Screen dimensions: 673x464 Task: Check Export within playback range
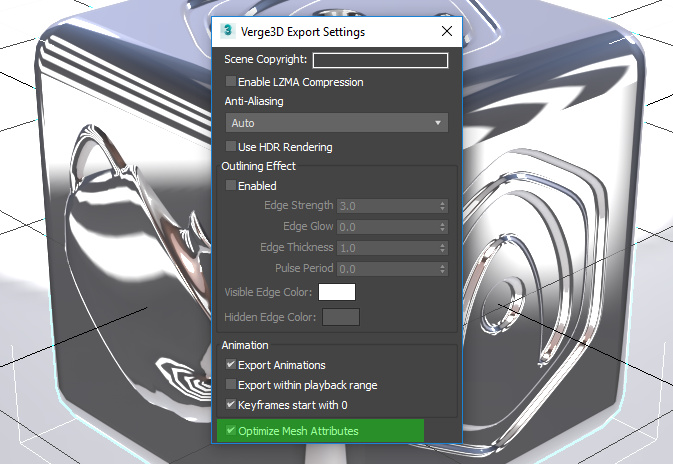click(x=231, y=384)
